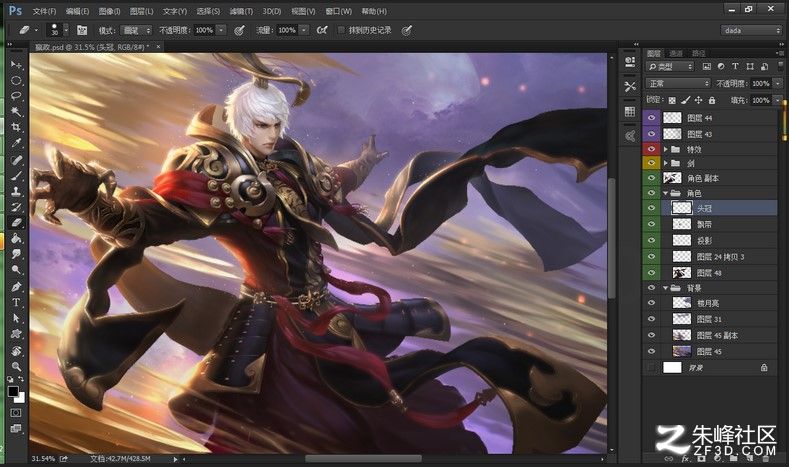Collapse the 背景 layer group
Image resolution: width=789 pixels, height=467 pixels.
coord(666,288)
